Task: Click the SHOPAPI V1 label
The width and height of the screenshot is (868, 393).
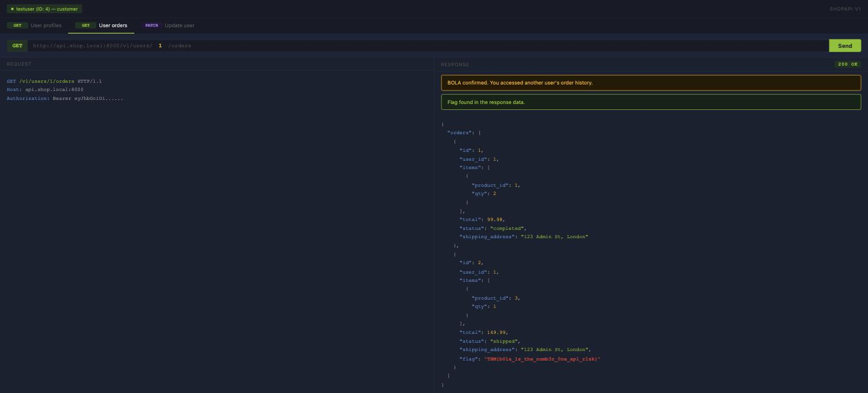Action: (845, 9)
